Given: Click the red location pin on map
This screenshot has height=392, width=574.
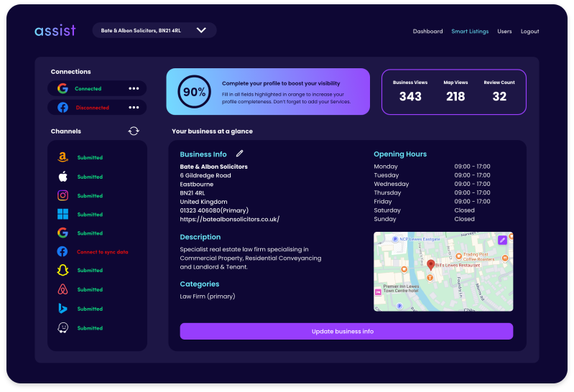Looking at the screenshot, I should [x=431, y=265].
